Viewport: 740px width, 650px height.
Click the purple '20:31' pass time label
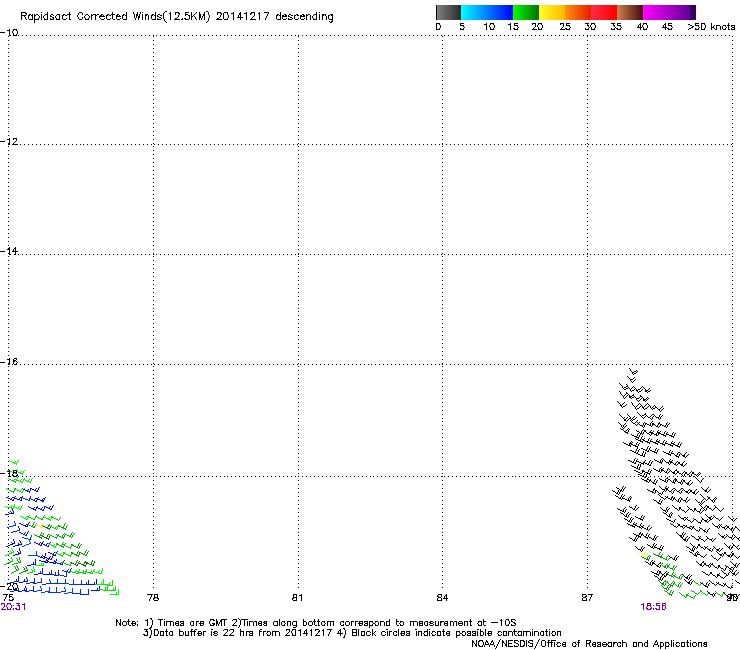coord(13,607)
